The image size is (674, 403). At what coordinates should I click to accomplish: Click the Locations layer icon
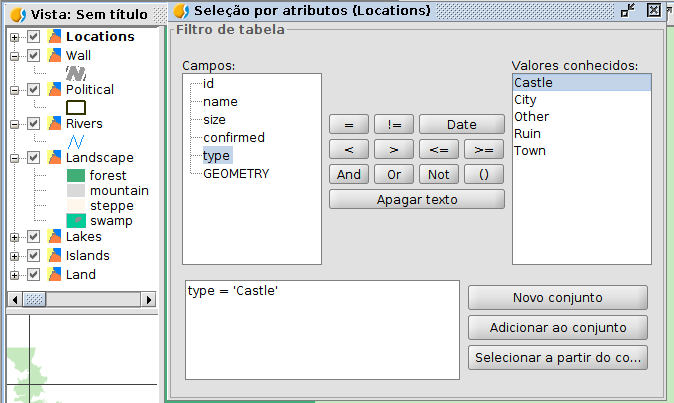click(54, 37)
